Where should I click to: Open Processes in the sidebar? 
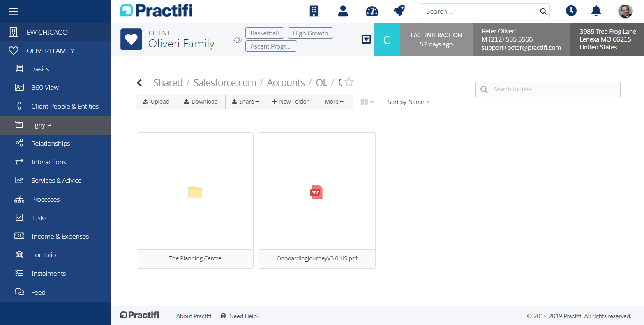pos(55,200)
